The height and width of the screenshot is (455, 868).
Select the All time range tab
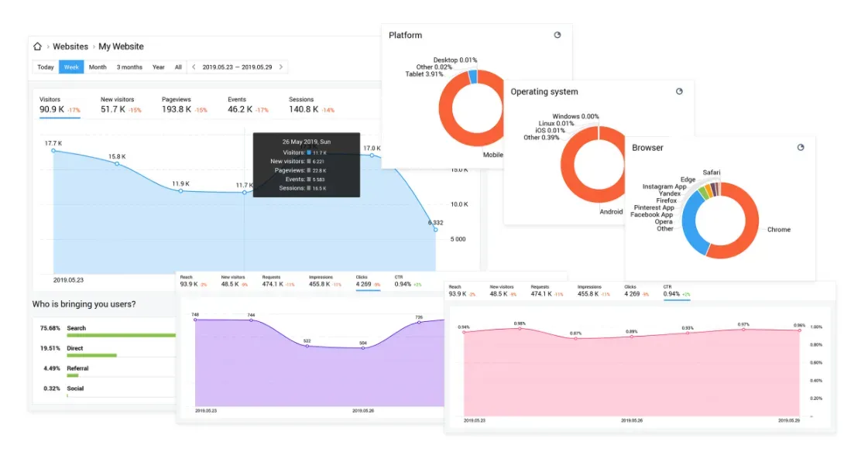coord(178,67)
